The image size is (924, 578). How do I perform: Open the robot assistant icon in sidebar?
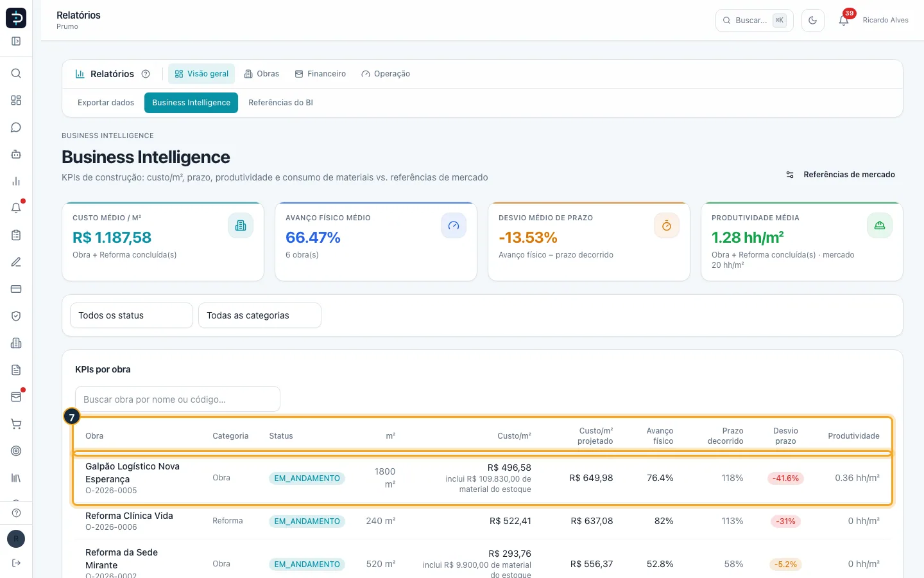coord(16,154)
